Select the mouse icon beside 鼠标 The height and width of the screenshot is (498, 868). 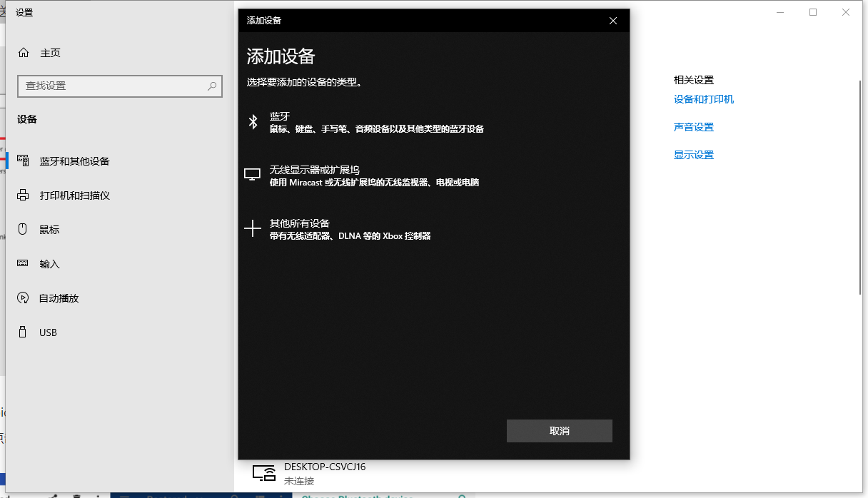coord(24,229)
